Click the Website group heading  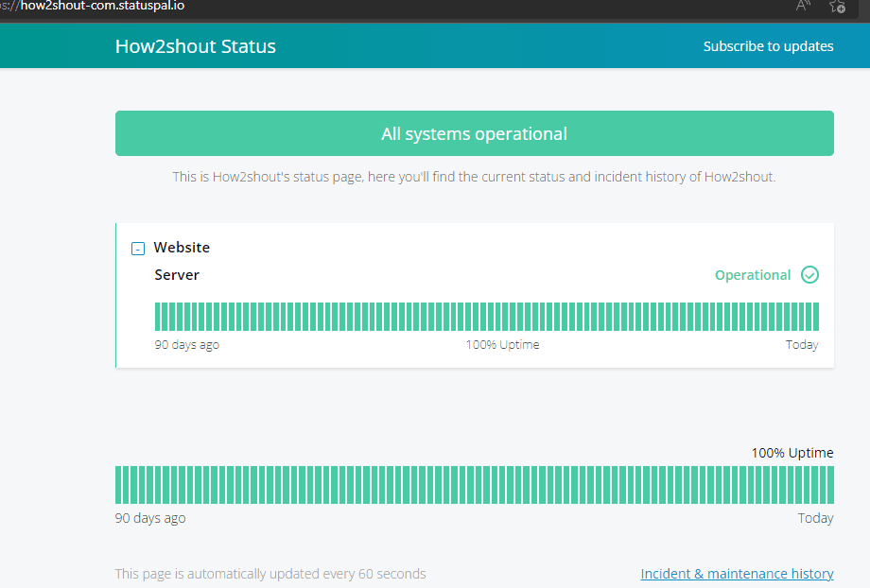tap(182, 248)
